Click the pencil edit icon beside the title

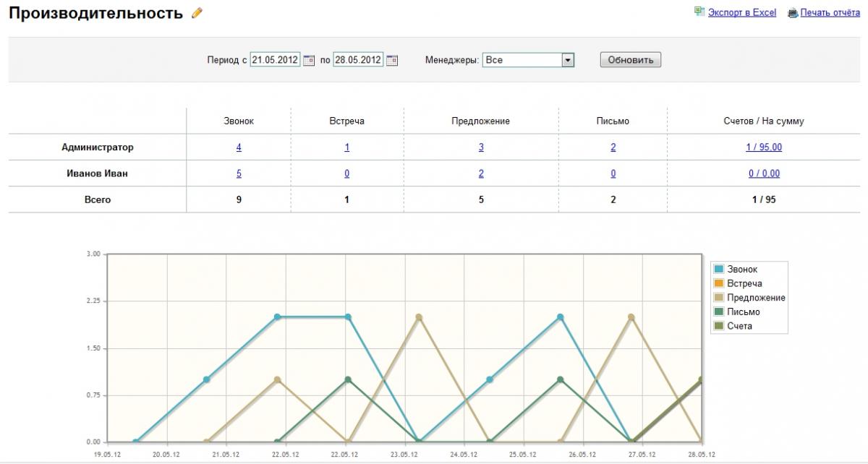click(197, 13)
